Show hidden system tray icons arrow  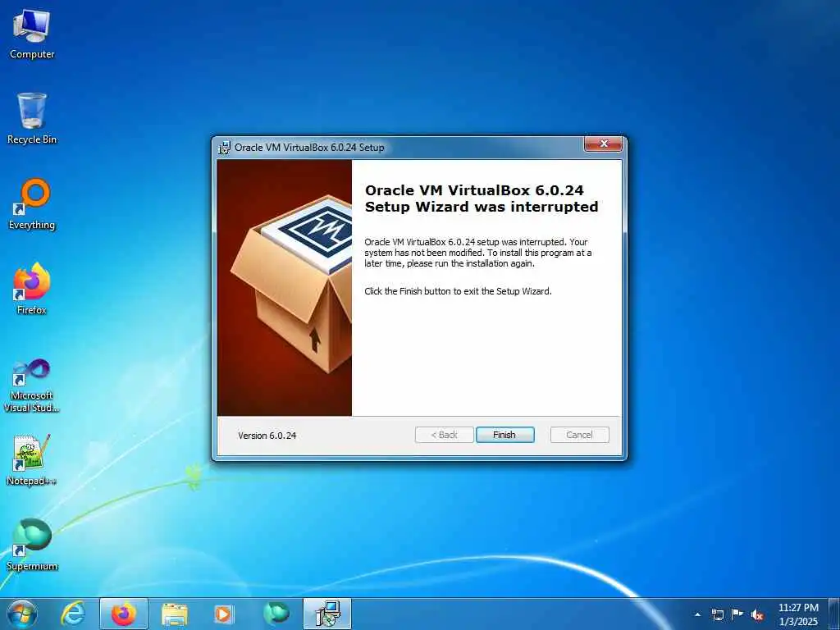(x=697, y=614)
